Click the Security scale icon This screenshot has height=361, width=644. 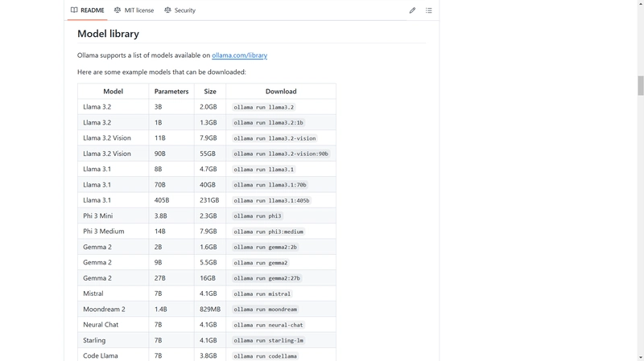[167, 10]
